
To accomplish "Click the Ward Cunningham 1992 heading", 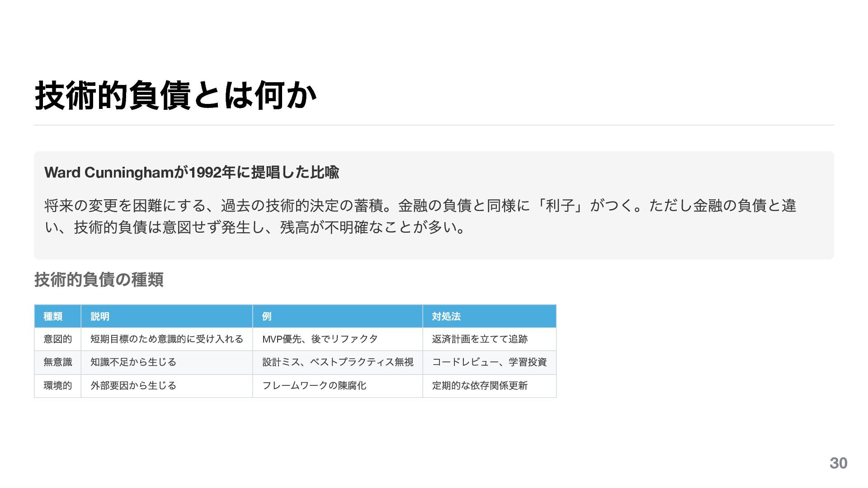I will click(x=192, y=172).
